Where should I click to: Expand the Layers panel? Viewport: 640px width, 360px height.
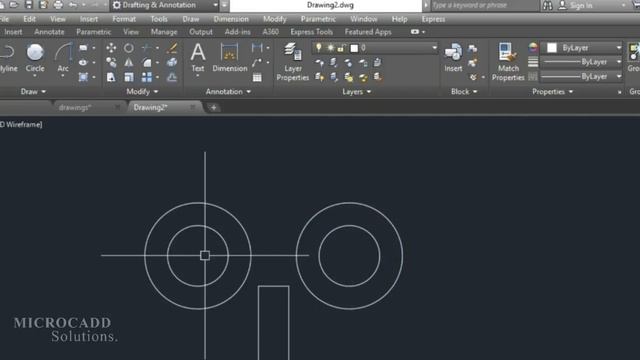356,91
